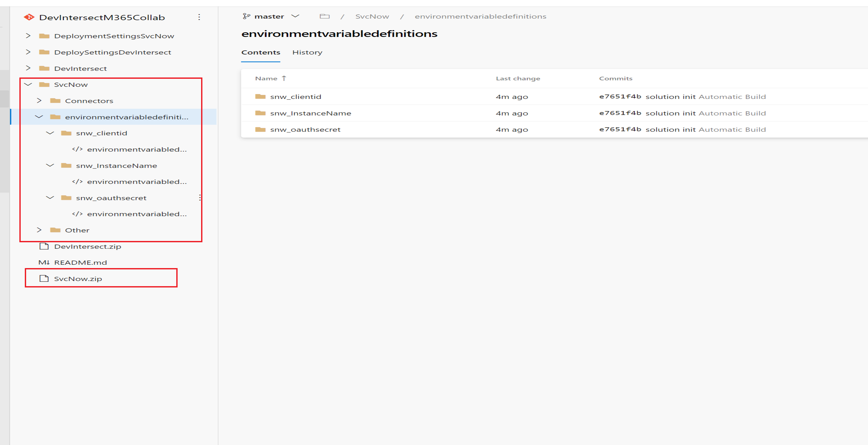
Task: Click the README.md markdown icon
Action: [x=44, y=262]
